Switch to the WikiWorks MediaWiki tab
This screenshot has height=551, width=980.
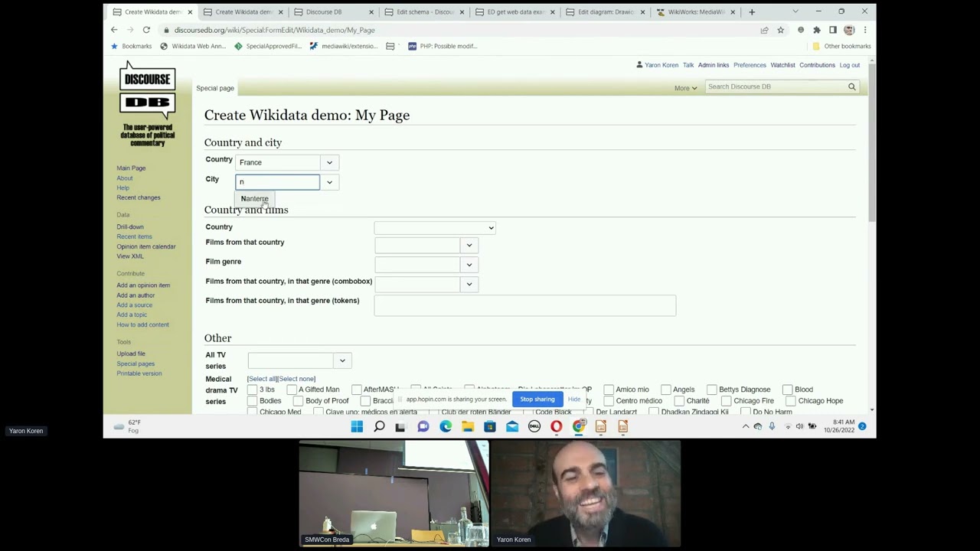(x=696, y=11)
